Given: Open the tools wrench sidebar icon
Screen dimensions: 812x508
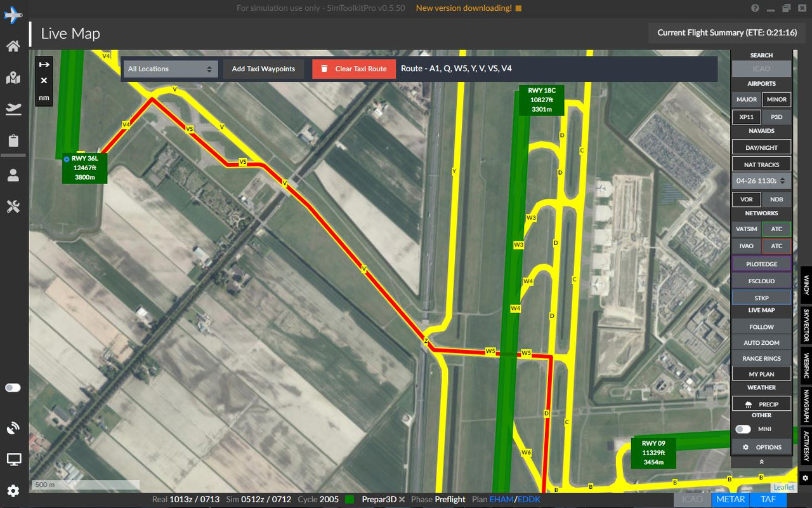Looking at the screenshot, I should point(13,206).
